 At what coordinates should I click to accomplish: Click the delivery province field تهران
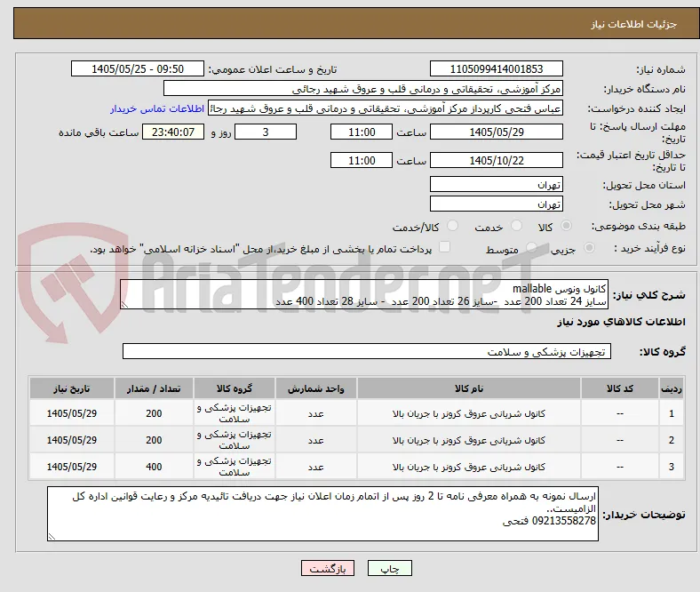496,184
